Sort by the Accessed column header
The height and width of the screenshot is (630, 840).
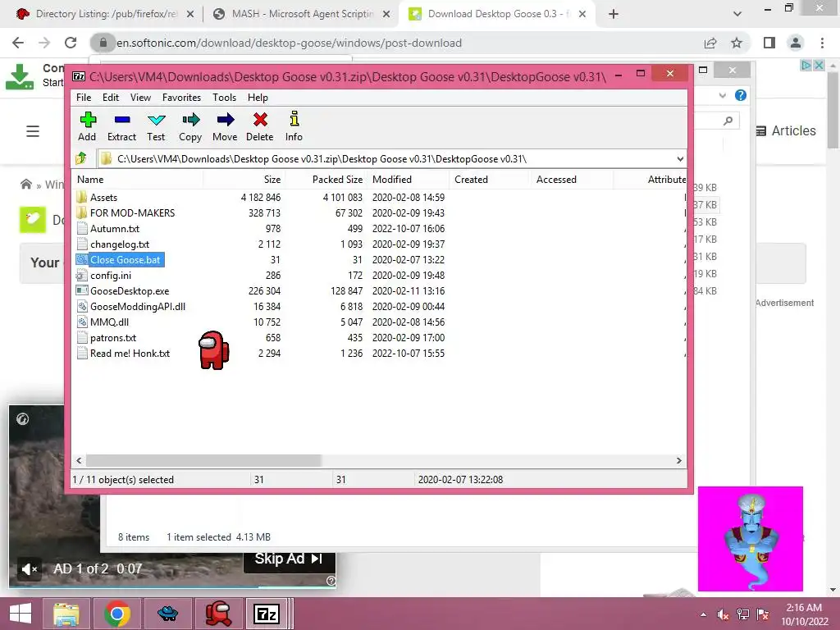(x=572, y=180)
